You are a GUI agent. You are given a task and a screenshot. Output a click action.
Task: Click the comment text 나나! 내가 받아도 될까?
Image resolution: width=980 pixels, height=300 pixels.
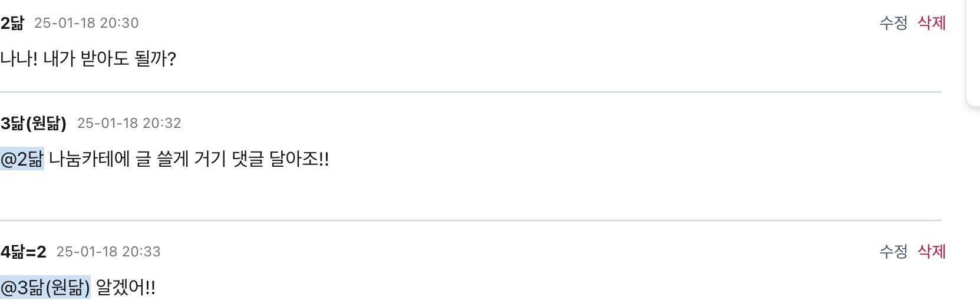click(x=88, y=59)
